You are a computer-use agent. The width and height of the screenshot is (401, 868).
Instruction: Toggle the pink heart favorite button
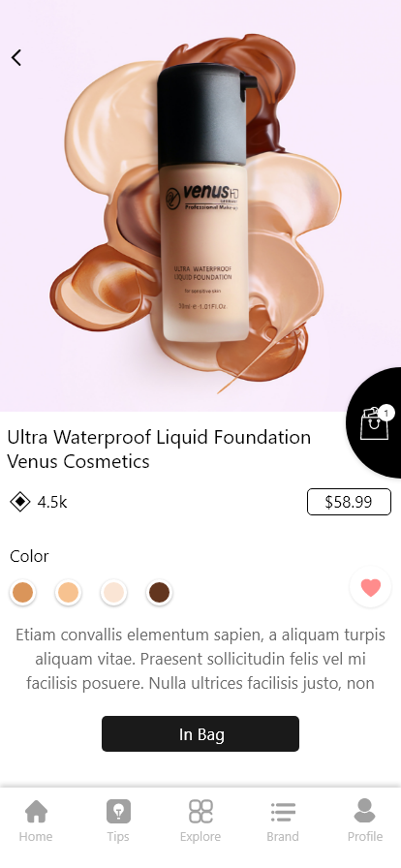(371, 587)
